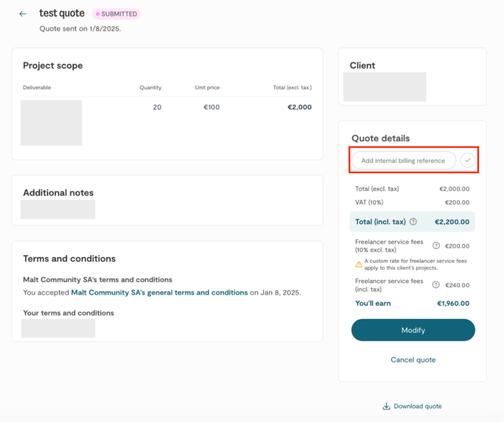This screenshot has width=504, height=422.
Task: Click the download icon near Download quote
Action: coord(386,406)
